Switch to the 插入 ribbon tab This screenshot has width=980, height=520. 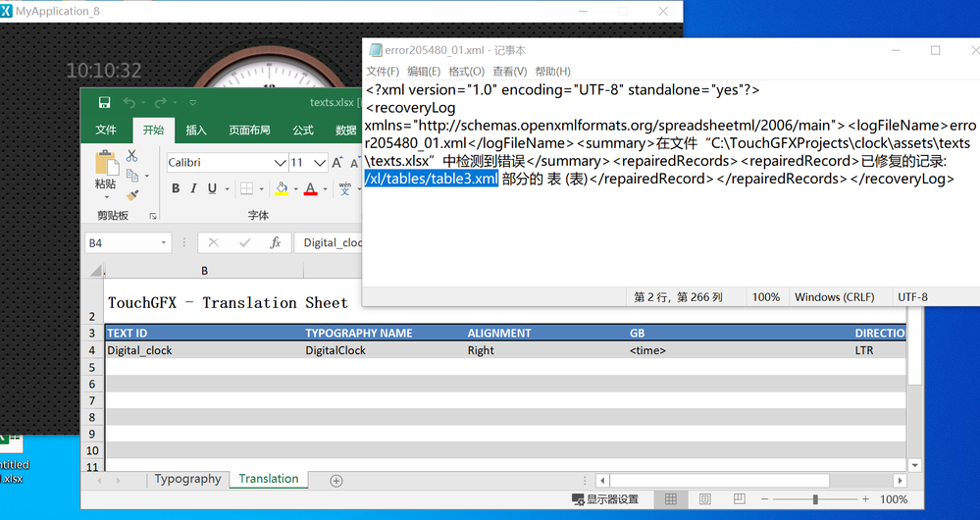tap(195, 130)
